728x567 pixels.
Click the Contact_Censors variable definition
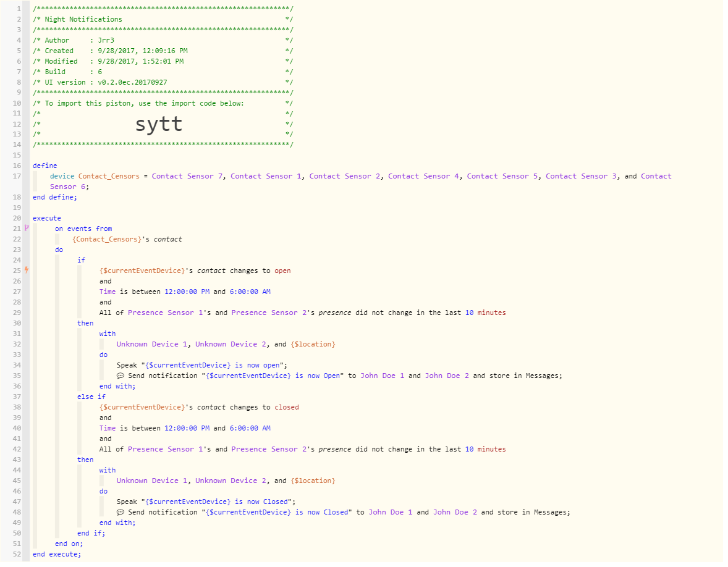[x=109, y=176]
